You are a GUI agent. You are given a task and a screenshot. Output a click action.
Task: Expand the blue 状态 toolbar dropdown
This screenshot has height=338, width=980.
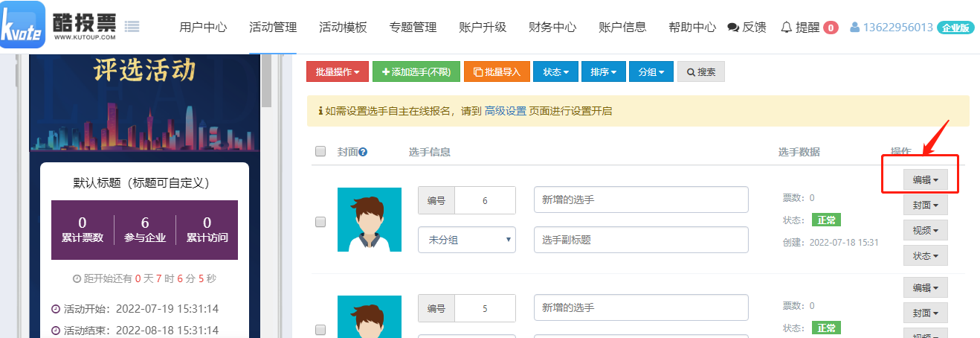(x=555, y=71)
